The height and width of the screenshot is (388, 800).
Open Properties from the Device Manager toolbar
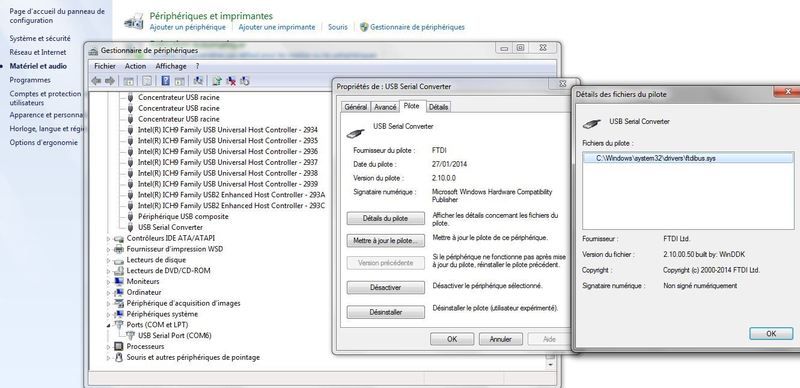pos(146,81)
